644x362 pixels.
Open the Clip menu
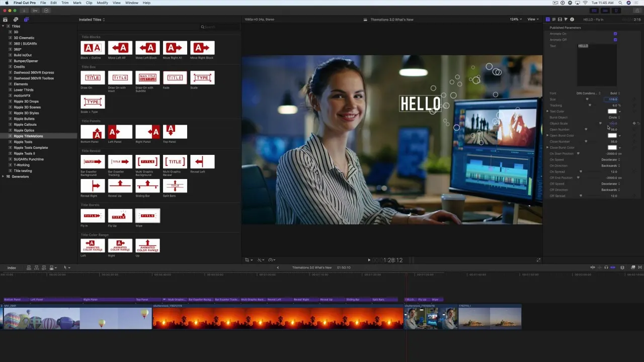click(x=89, y=3)
